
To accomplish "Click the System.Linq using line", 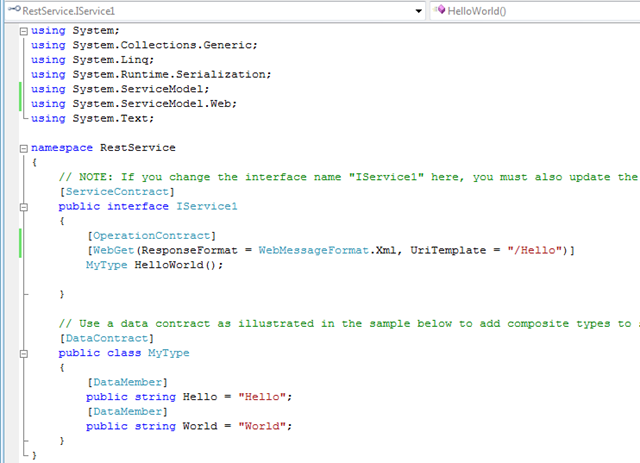I will pyautogui.click(x=93, y=60).
